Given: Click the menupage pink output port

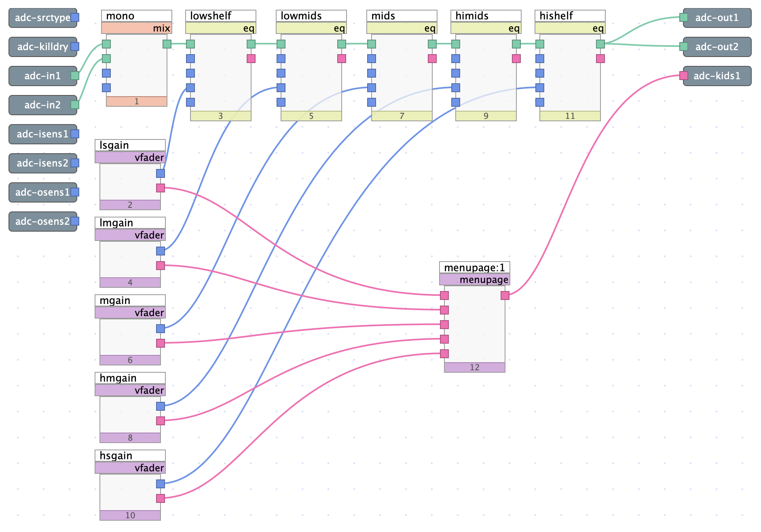Looking at the screenshot, I should tap(505, 296).
